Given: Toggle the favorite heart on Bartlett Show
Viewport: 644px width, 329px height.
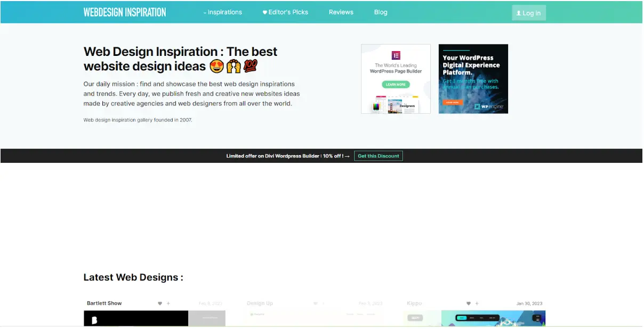Looking at the screenshot, I should (x=160, y=303).
